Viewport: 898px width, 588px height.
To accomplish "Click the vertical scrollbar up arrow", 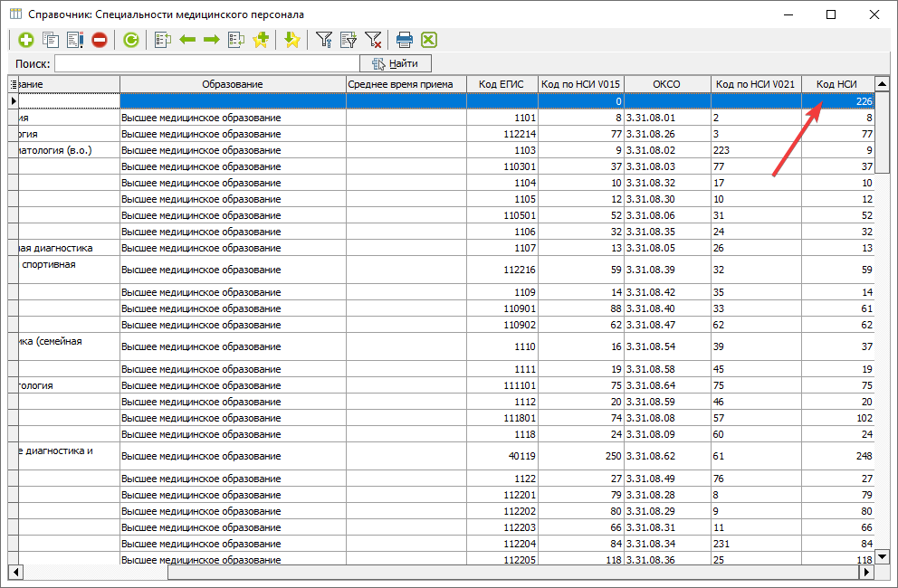I will point(882,84).
